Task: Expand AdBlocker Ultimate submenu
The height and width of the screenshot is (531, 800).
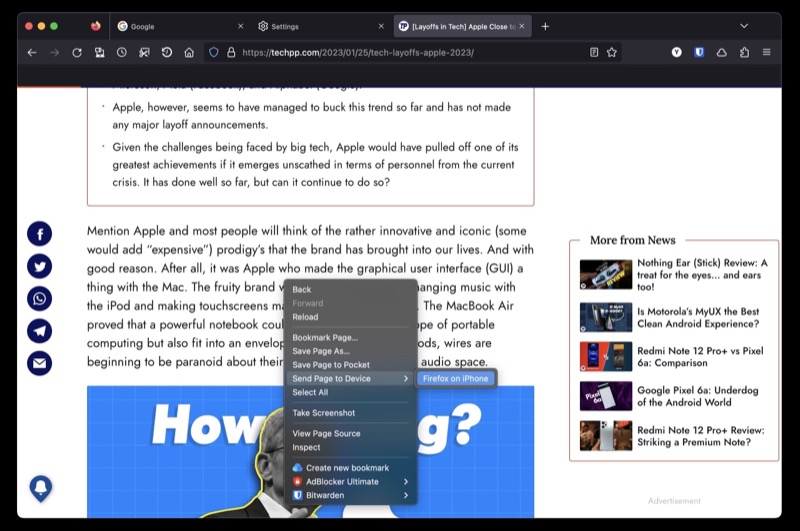Action: tap(349, 482)
